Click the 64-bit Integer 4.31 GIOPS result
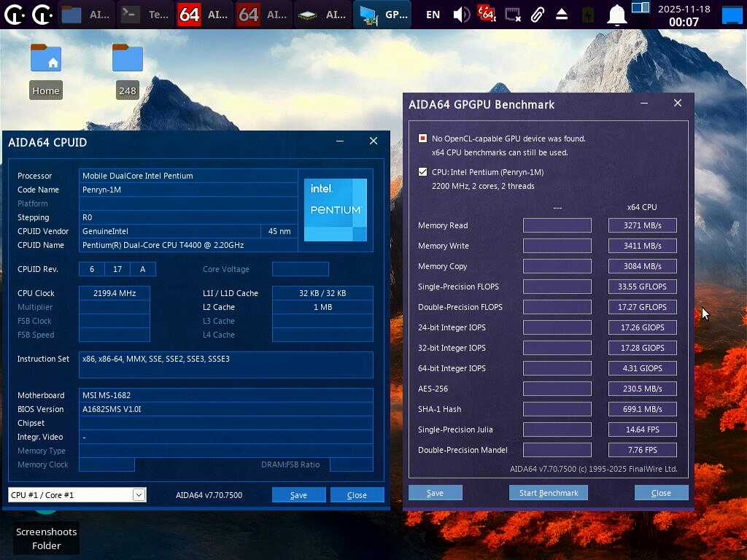This screenshot has width=747, height=560. point(642,368)
